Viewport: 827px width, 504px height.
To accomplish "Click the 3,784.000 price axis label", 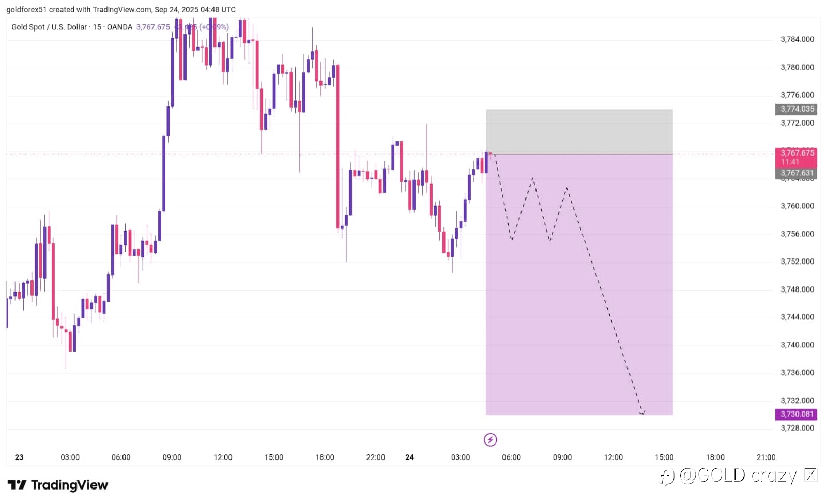I will click(797, 39).
